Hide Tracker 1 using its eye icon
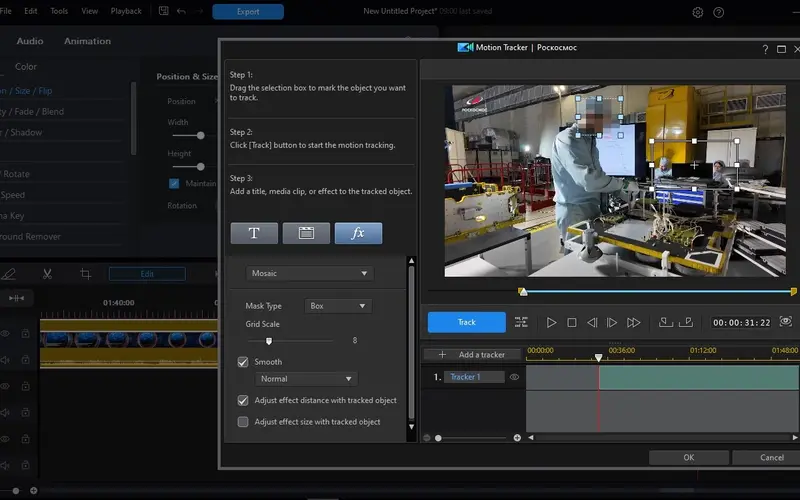The height and width of the screenshot is (500, 800). click(x=515, y=377)
